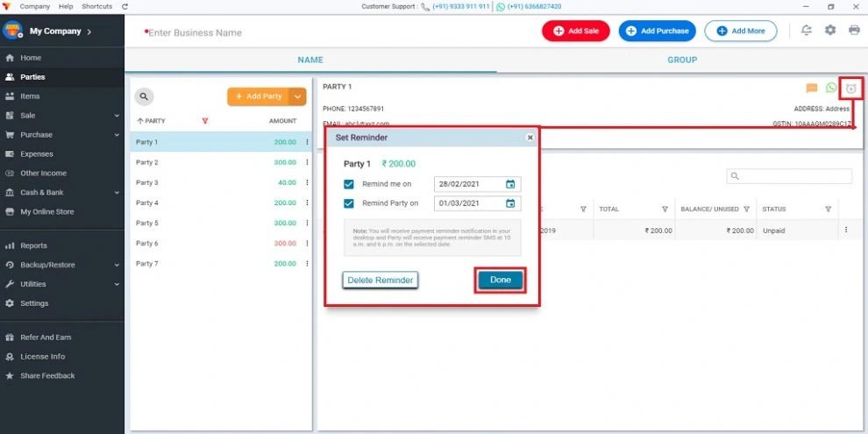Click the Delete Reminder button
The width and height of the screenshot is (868, 434).
[x=381, y=280]
